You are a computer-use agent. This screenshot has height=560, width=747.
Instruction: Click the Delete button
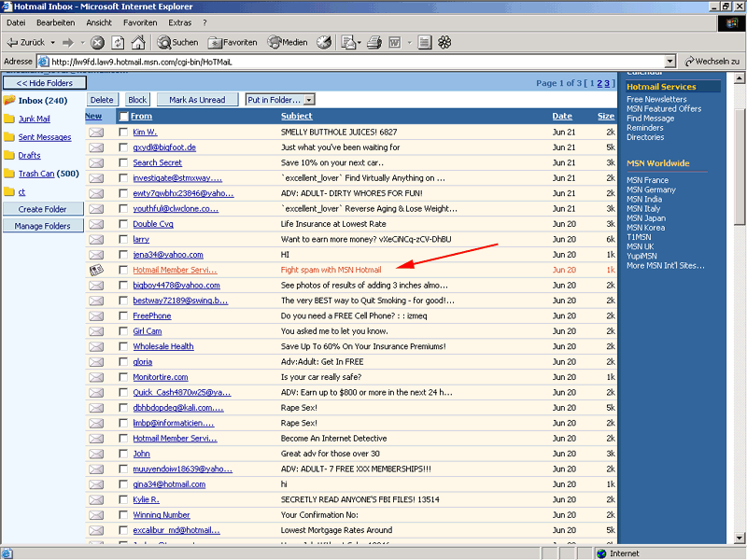[x=102, y=100]
